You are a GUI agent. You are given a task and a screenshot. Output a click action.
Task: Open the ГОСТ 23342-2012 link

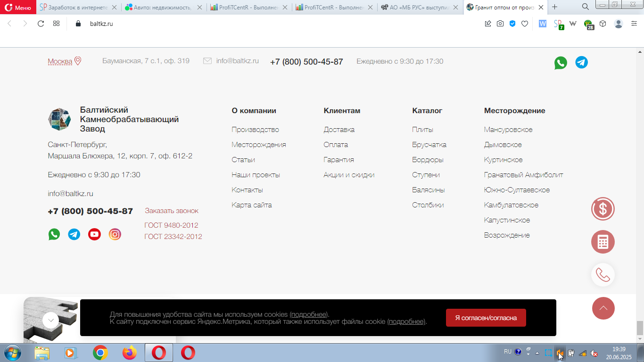coord(173,237)
